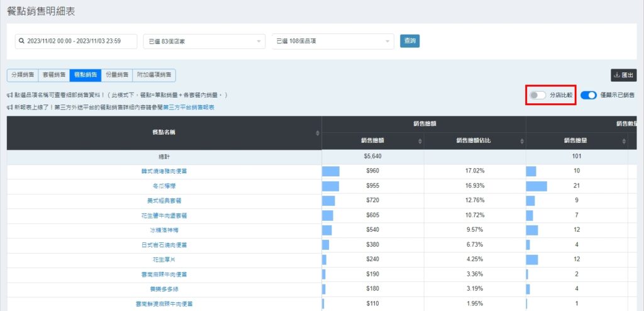
Task: View 冬瓜檸檬 sales details
Action: (x=164, y=186)
